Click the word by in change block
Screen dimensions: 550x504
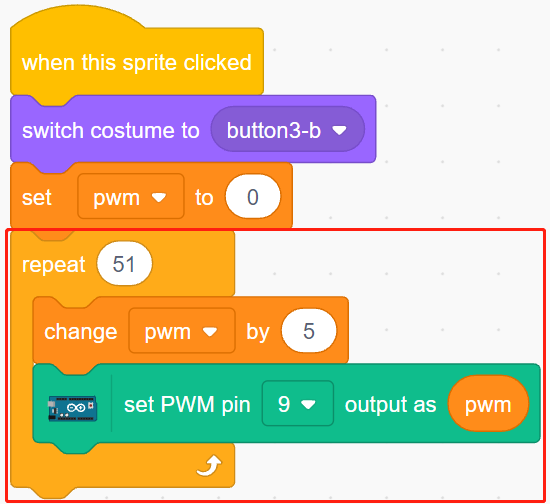pos(258,332)
